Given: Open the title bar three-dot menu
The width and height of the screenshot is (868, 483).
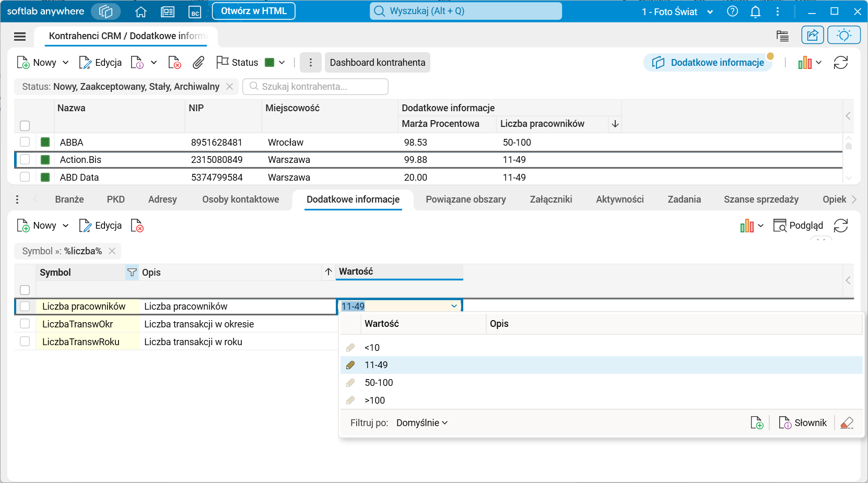Looking at the screenshot, I should pyautogui.click(x=778, y=11).
